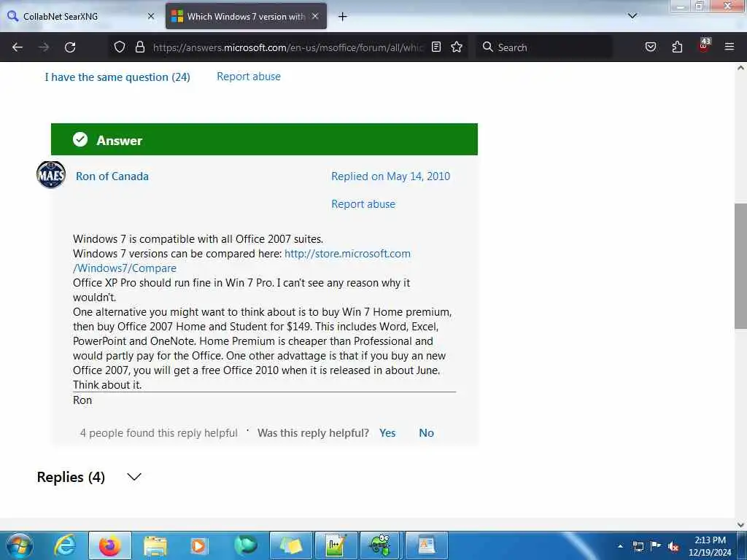Viewport: 747px width, 560px height.
Task: Open Save to Pocket icon
Action: pos(650,47)
